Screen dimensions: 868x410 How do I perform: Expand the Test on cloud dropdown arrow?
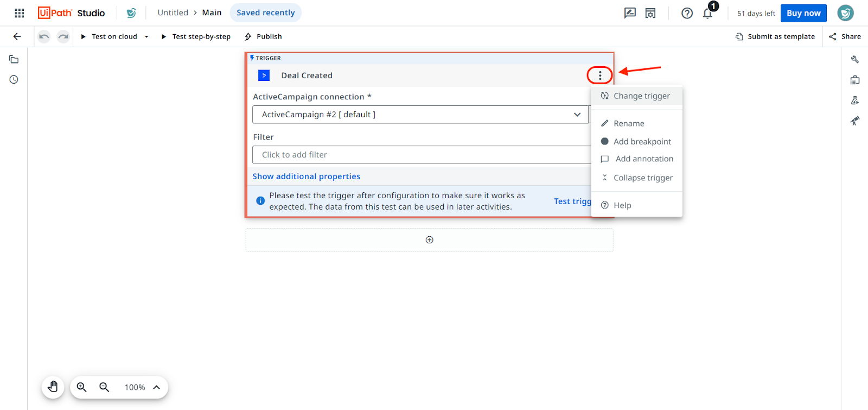pos(146,37)
